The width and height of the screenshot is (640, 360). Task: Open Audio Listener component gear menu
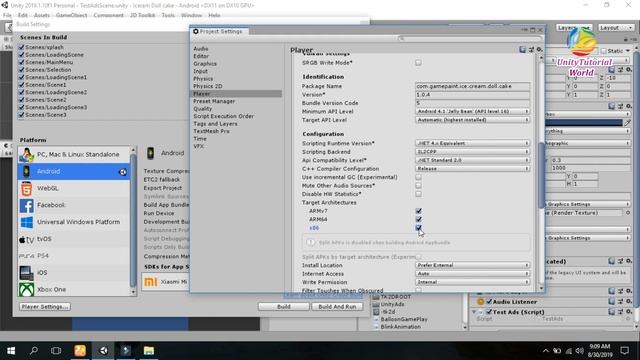tap(629, 302)
